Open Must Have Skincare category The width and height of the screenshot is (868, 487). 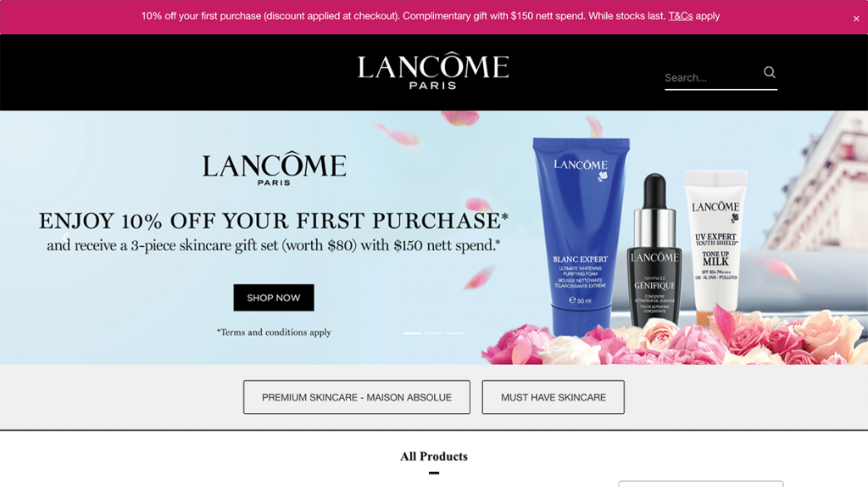pos(553,397)
